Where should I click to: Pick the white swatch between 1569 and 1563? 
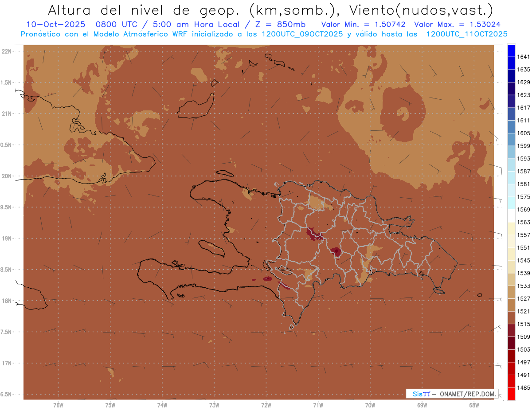pyautogui.click(x=511, y=216)
